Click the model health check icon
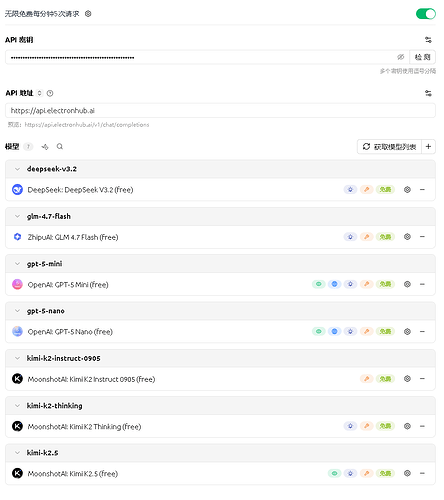Image resolution: width=444 pixels, height=500 pixels. [x=45, y=147]
